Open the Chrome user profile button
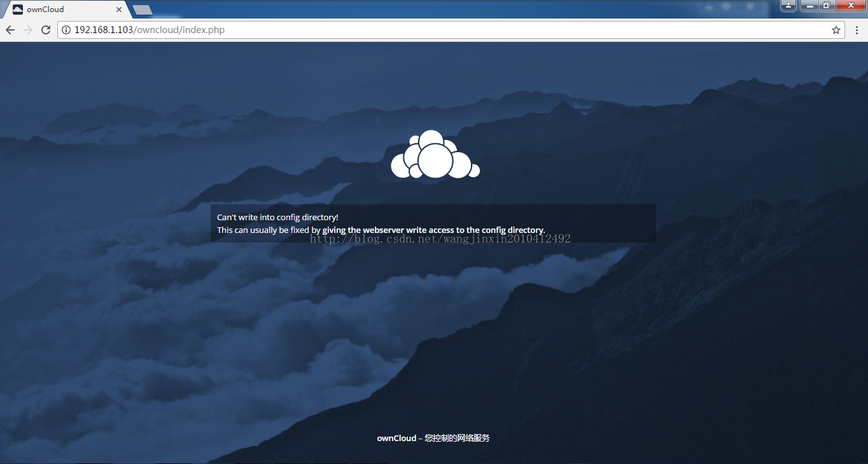The height and width of the screenshot is (464, 868). click(788, 5)
